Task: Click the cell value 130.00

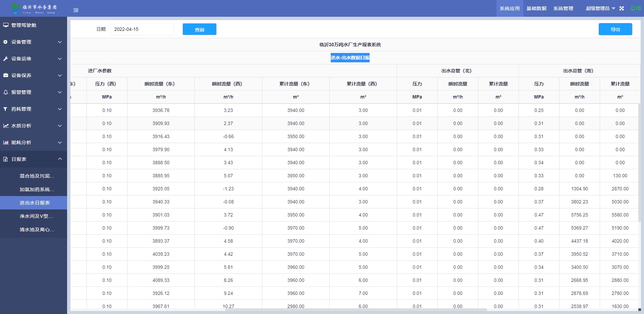Action: pos(620,176)
